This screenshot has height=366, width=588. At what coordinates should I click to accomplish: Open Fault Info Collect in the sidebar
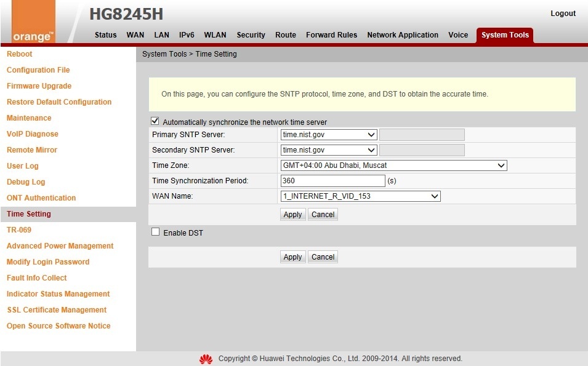[37, 278]
